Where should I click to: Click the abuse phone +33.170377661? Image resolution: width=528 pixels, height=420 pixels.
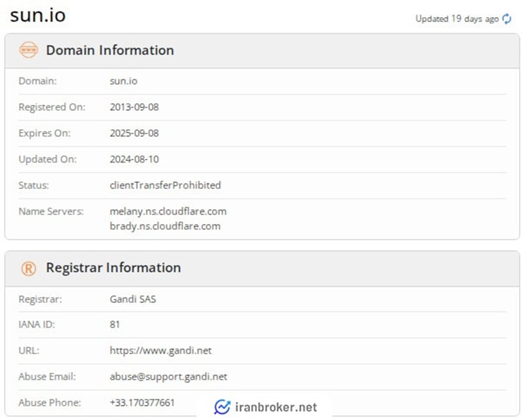pos(142,402)
